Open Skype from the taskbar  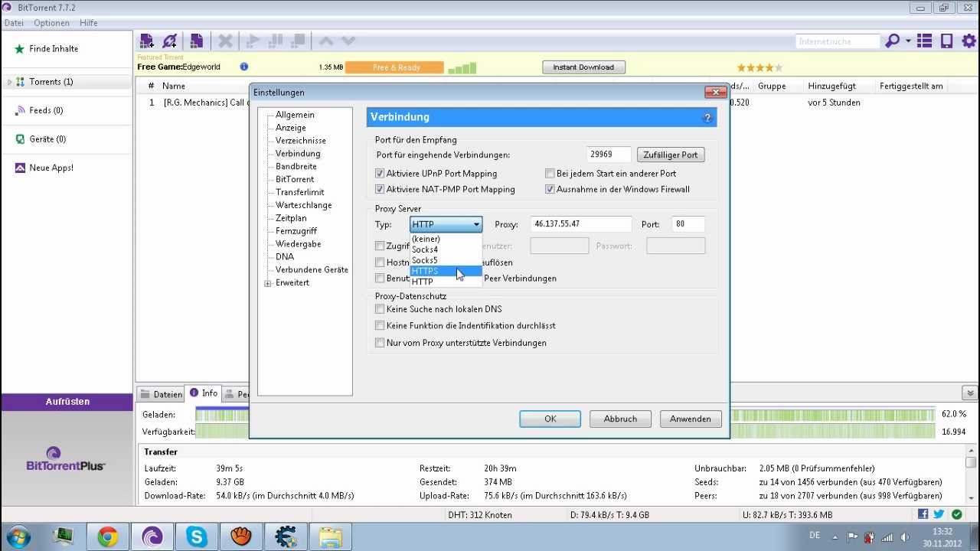(x=197, y=537)
